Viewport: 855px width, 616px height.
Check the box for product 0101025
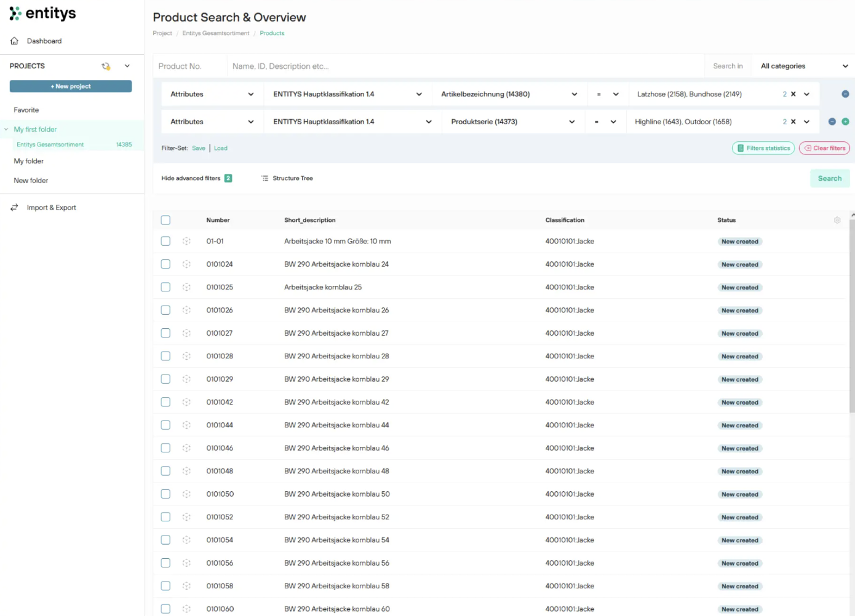[x=165, y=287]
